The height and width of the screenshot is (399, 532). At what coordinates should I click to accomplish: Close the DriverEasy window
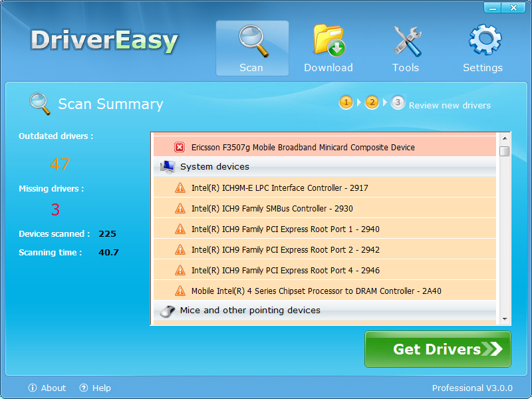[513, 7]
